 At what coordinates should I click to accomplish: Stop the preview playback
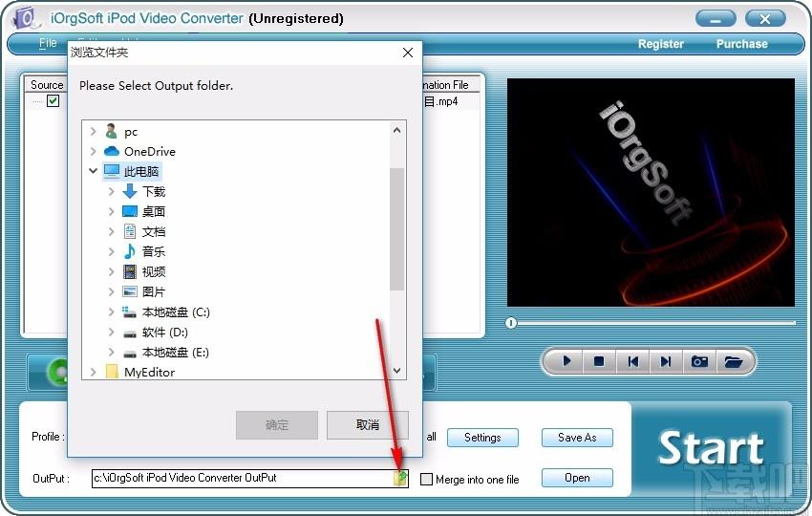[599, 361]
